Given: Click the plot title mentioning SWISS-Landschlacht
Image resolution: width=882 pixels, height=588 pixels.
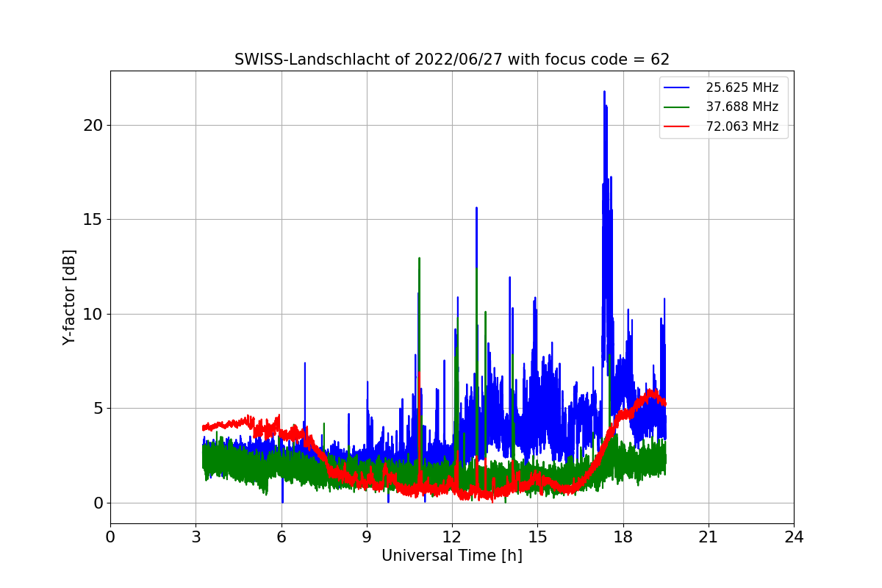Looking at the screenshot, I should tap(452, 60).
